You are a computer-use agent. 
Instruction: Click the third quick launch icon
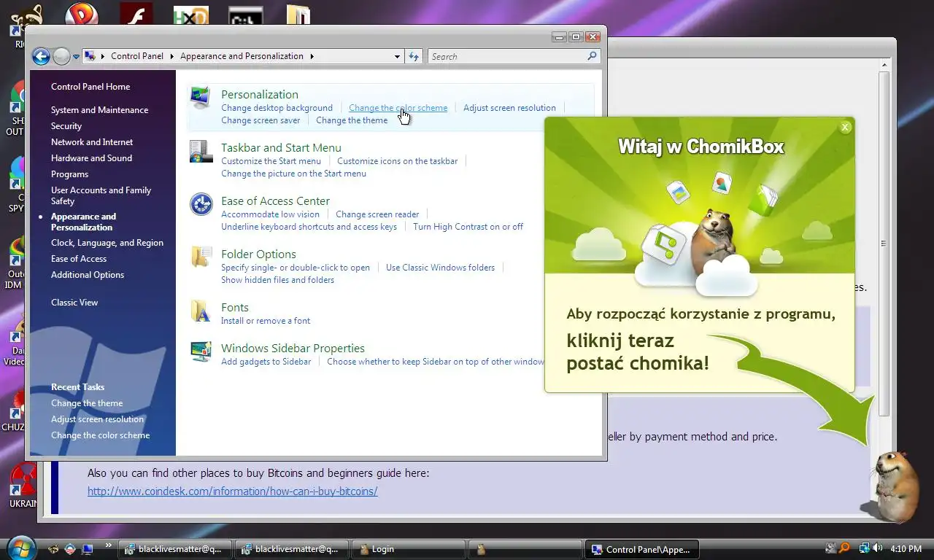pos(88,548)
